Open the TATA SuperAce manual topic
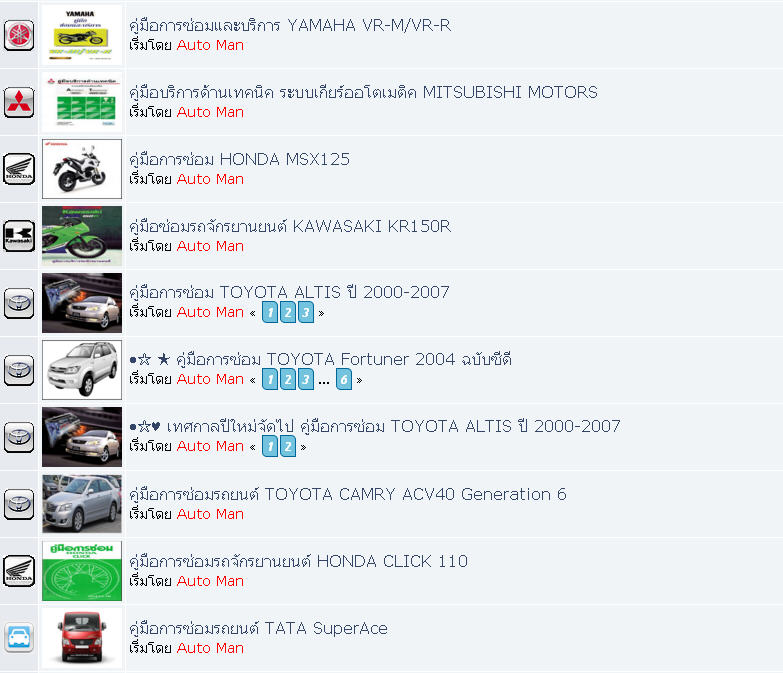The image size is (783, 673). pos(258,628)
